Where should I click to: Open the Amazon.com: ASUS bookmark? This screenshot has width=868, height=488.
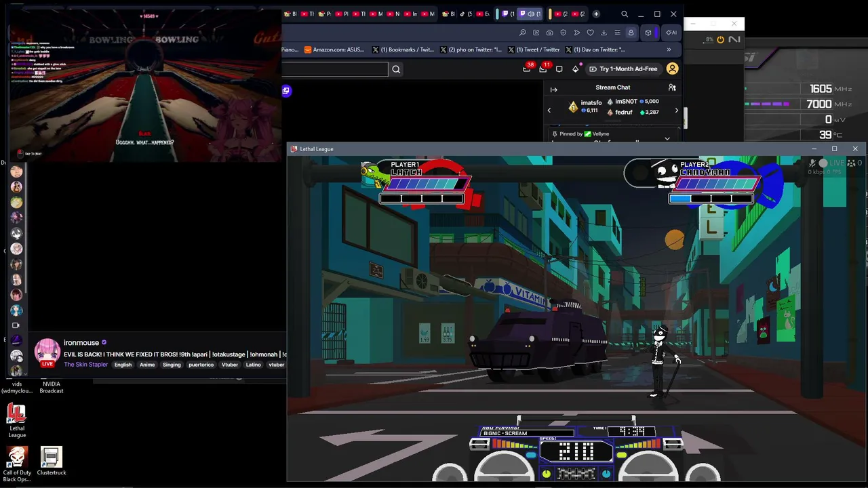[x=334, y=49]
